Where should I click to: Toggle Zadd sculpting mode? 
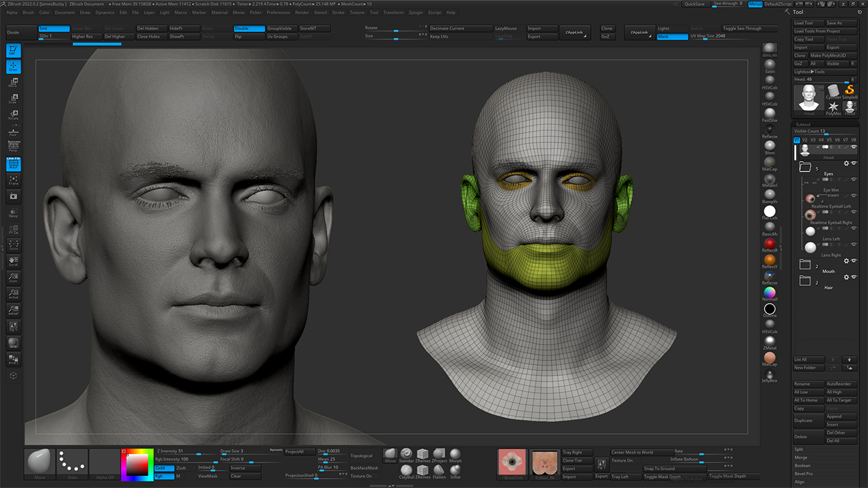[x=164, y=468]
